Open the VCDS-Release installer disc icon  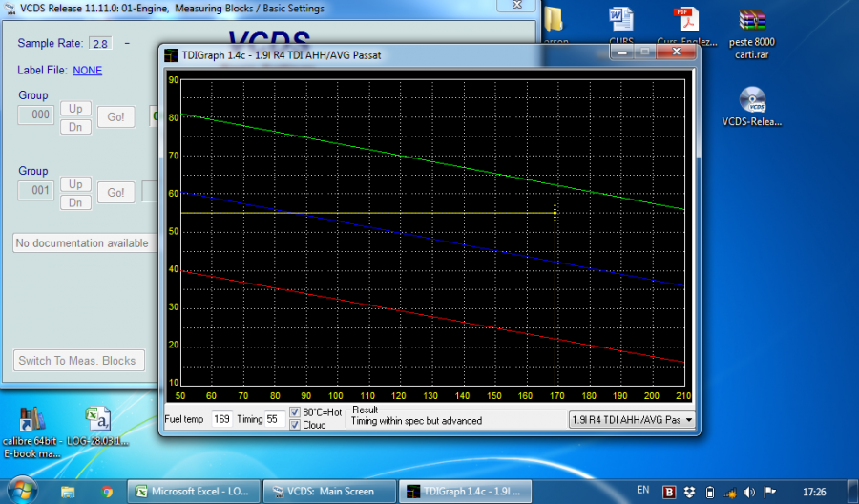tap(751, 100)
